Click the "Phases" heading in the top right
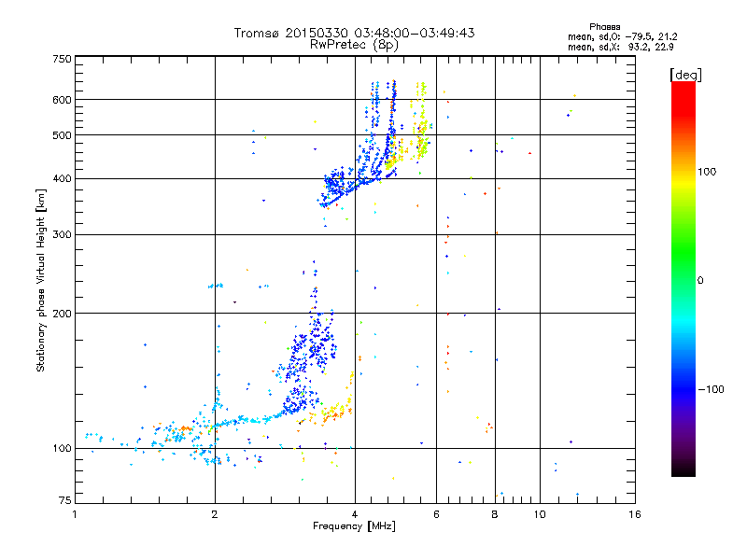The image size is (747, 560). coord(604,27)
